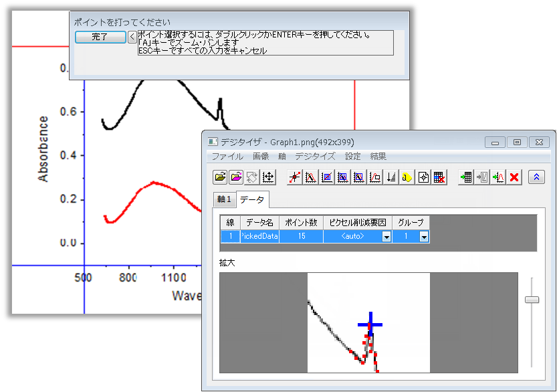
Task: Open the グループ dropdown in data row
Action: [x=423, y=237]
